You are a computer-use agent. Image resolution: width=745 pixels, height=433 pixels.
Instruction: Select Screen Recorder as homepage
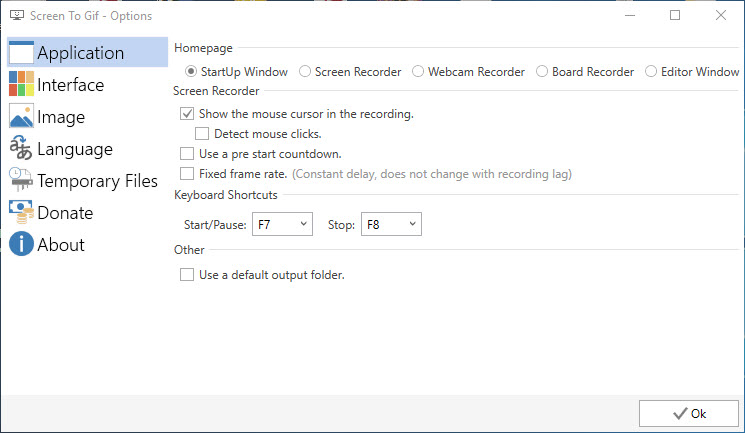coord(305,71)
